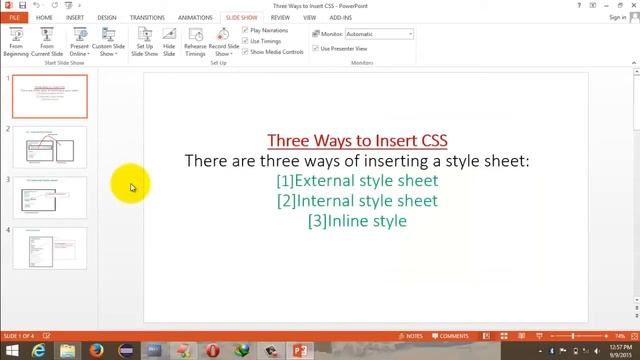The image size is (640, 360).
Task: Open File Explorer from taskbar
Action: (x=68, y=351)
